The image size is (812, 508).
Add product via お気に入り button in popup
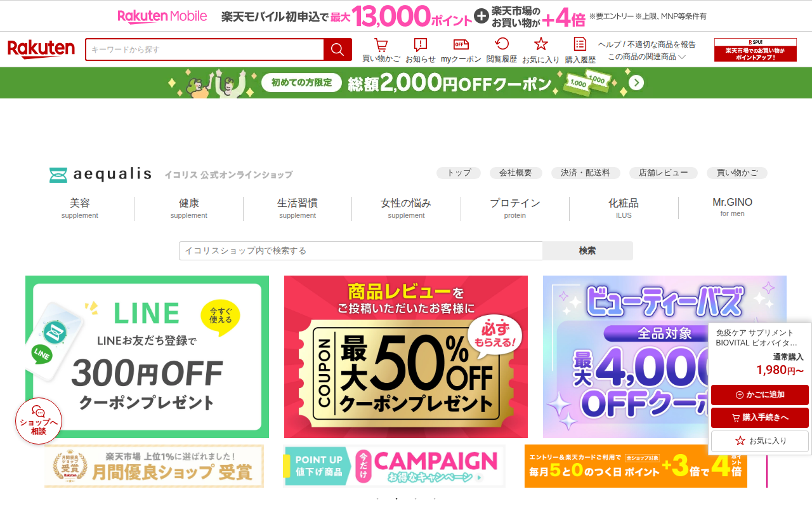pyautogui.click(x=760, y=441)
